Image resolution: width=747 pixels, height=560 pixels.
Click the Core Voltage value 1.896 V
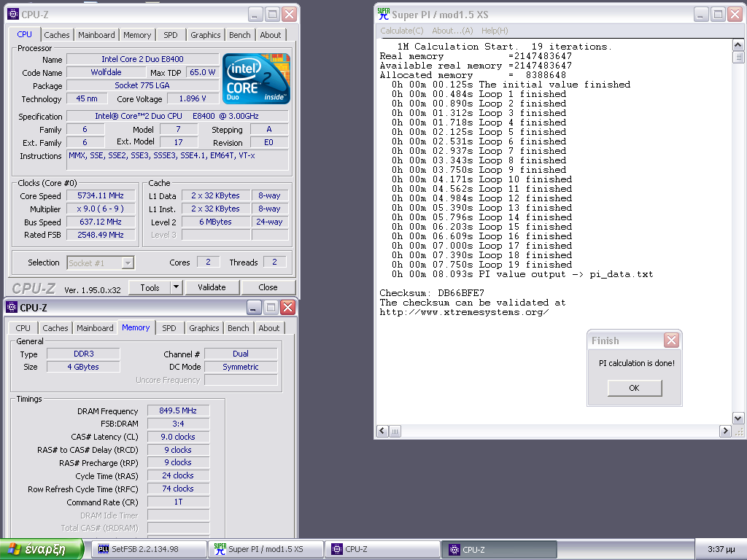193,98
